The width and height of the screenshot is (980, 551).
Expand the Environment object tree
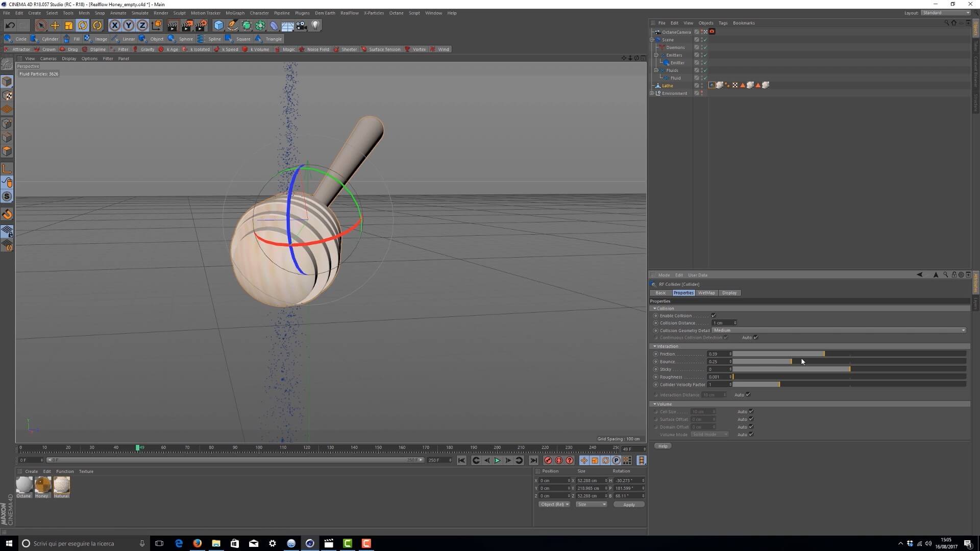652,93
